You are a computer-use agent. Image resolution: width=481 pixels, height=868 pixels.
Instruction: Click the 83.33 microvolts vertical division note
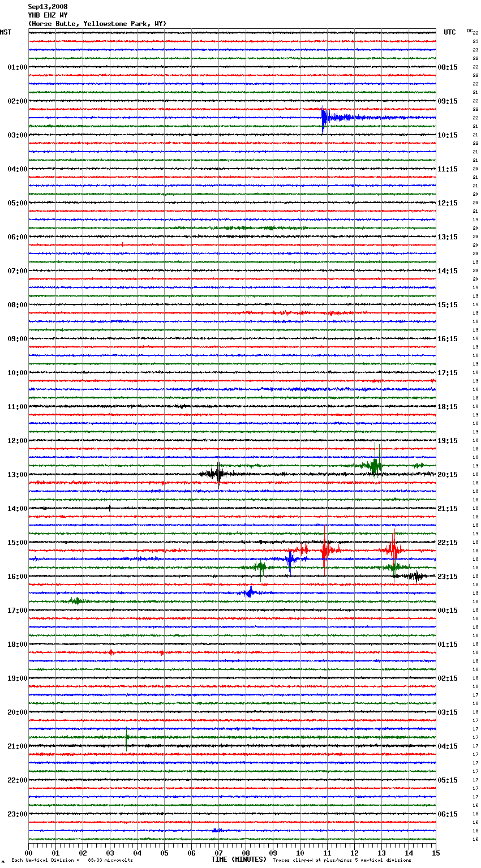(72, 861)
